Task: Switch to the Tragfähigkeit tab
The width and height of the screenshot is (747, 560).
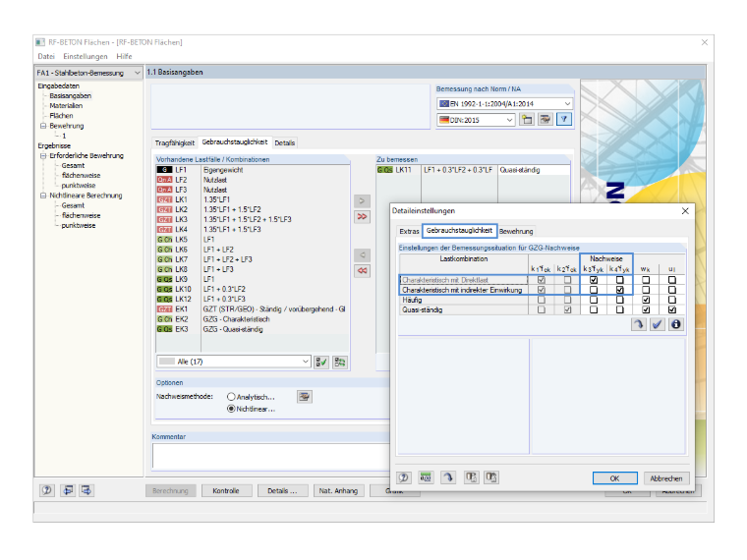Action: pyautogui.click(x=174, y=142)
